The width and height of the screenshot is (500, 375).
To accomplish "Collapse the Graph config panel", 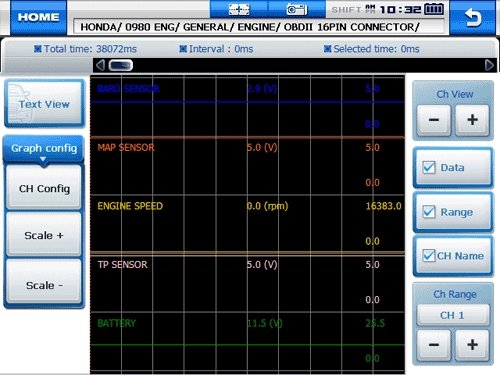I will point(44,149).
